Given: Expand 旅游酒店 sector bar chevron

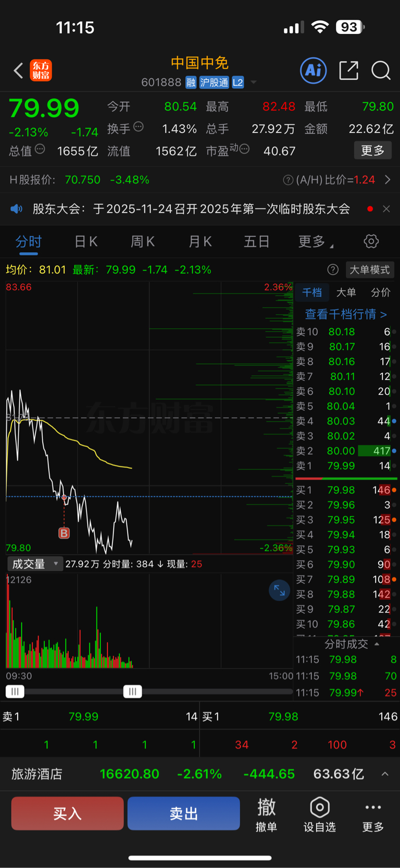Looking at the screenshot, I should (385, 774).
